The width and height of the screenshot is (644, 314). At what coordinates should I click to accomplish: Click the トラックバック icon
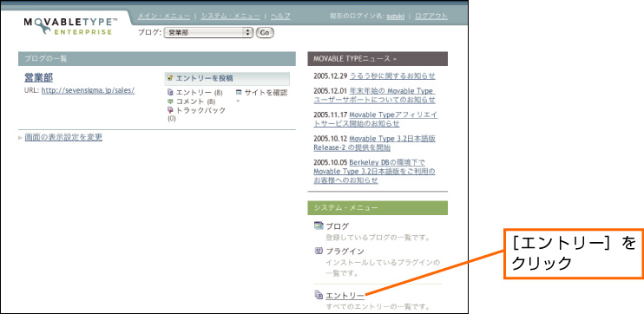tap(170, 110)
